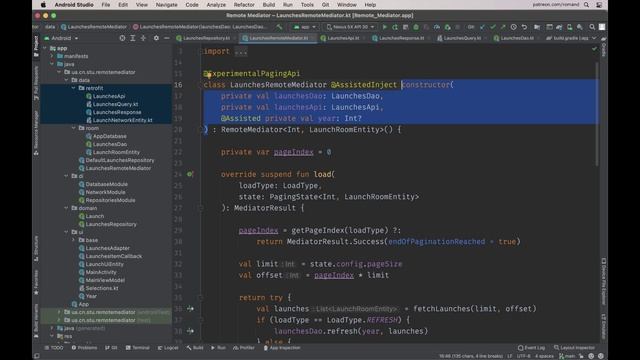The image size is (640, 360).
Task: Click Apply Changes and Restart Activity icon
Action: [x=395, y=27]
